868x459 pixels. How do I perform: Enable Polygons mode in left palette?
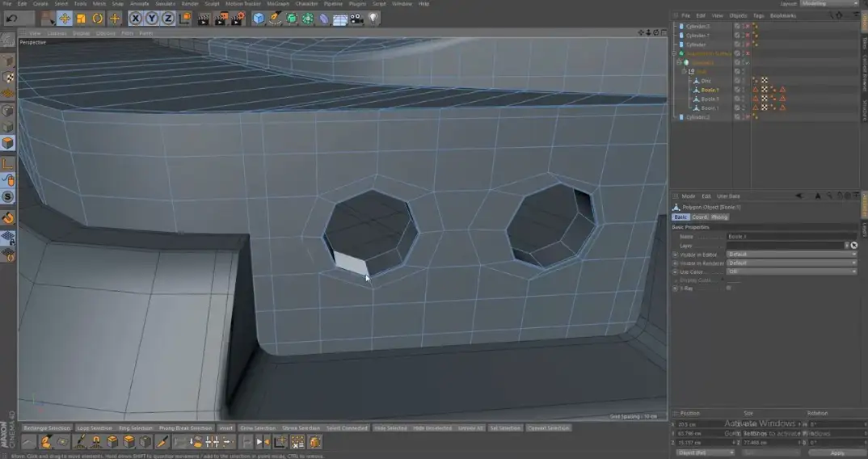point(8,143)
